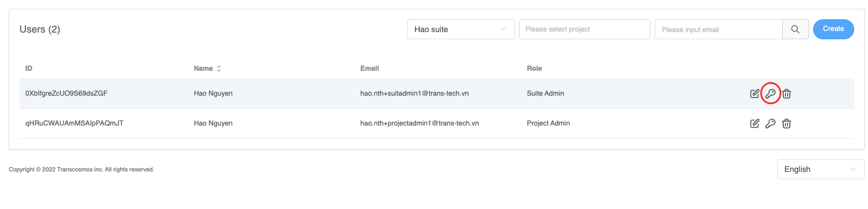Screen dimensions: 868x209
Task: Open the project selection field
Action: pos(584,29)
